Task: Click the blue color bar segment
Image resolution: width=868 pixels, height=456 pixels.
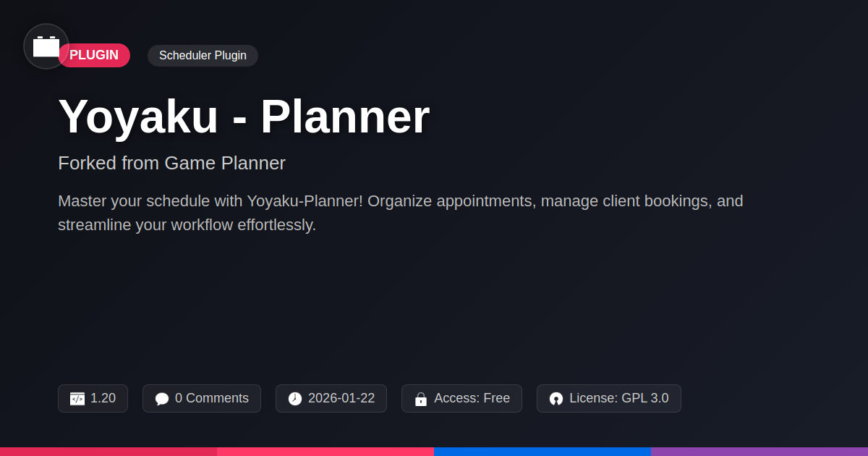Action: [542, 452]
